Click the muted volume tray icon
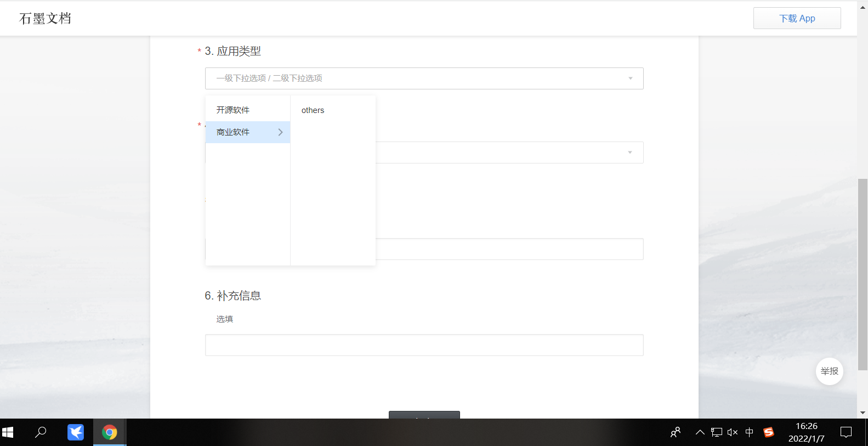Image resolution: width=868 pixels, height=446 pixels. tap(733, 432)
